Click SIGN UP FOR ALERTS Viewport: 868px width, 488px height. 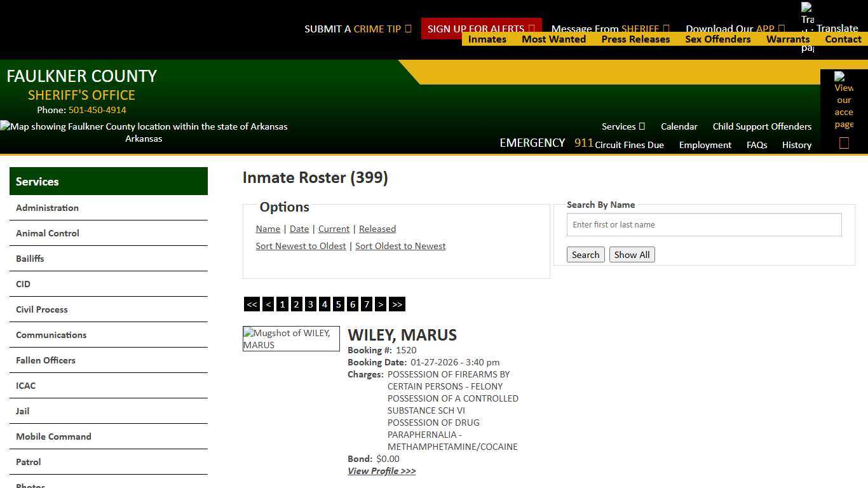477,29
